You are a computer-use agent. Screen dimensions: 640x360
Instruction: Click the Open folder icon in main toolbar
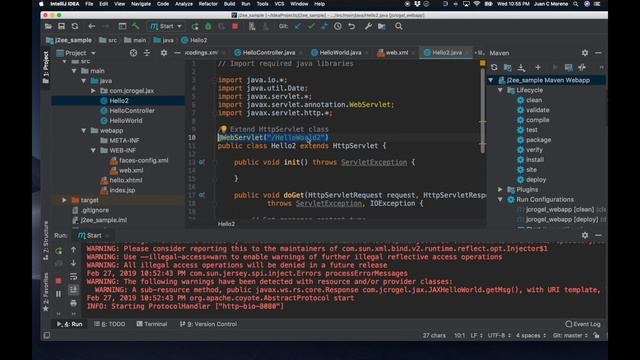click(48, 26)
